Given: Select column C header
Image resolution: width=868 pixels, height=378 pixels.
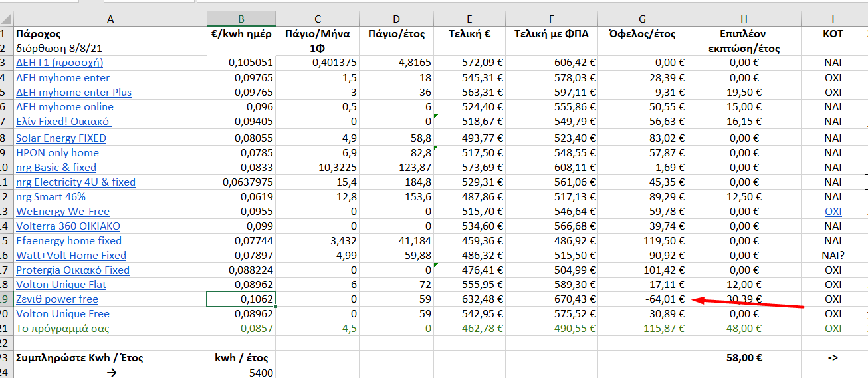Looking at the screenshot, I should [x=318, y=19].
